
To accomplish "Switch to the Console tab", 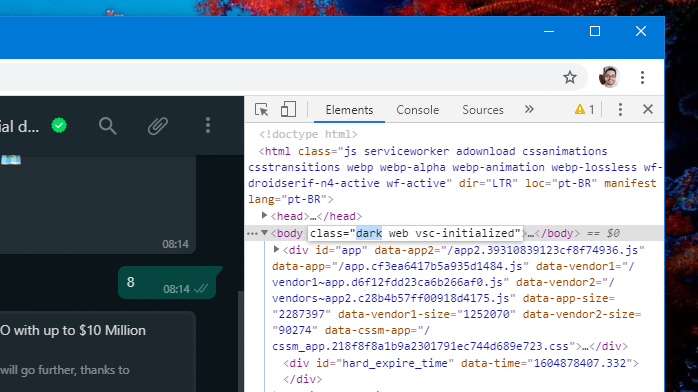I will (x=418, y=110).
